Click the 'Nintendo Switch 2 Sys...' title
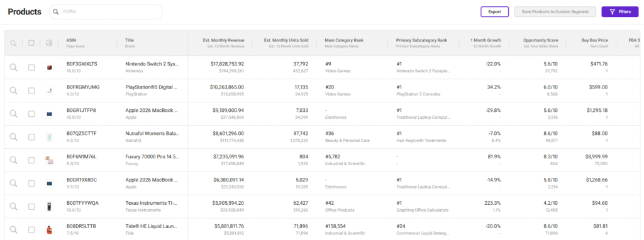644x240 pixels. tap(152, 64)
